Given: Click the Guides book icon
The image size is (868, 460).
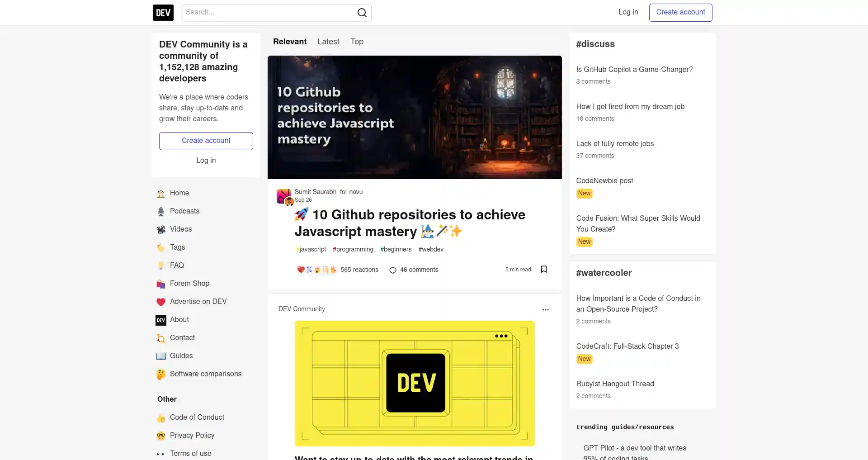Looking at the screenshot, I should click(x=161, y=356).
